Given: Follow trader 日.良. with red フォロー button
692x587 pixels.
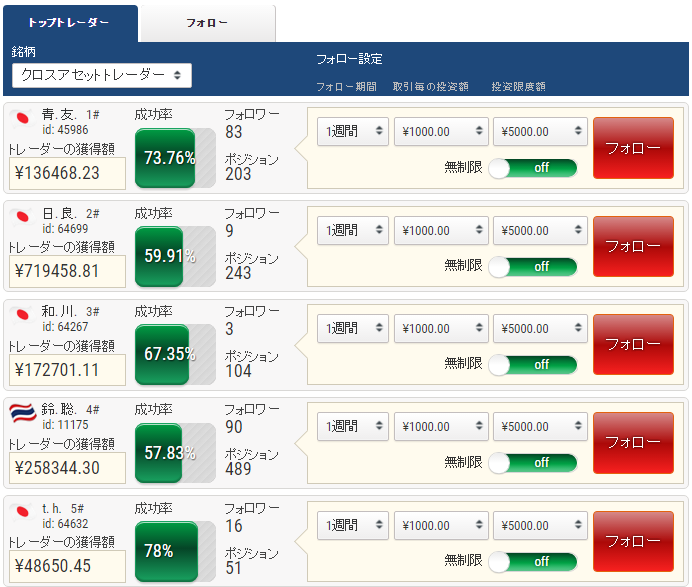Looking at the screenshot, I should 633,246.
